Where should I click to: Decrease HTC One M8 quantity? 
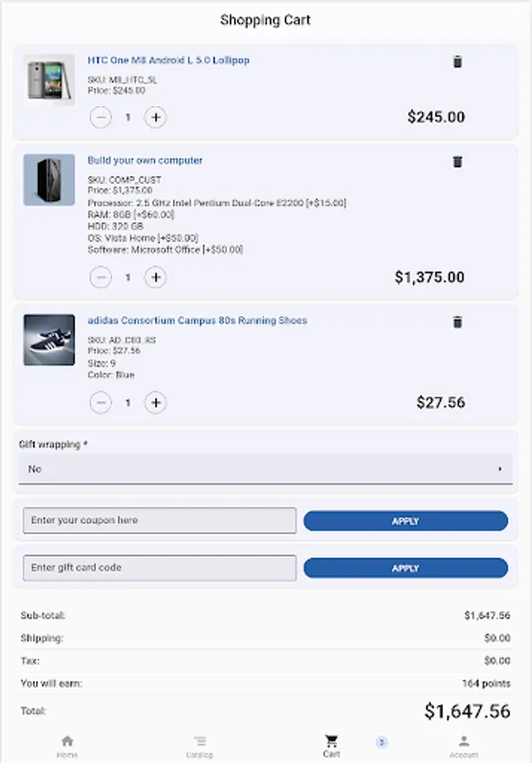pos(101,117)
